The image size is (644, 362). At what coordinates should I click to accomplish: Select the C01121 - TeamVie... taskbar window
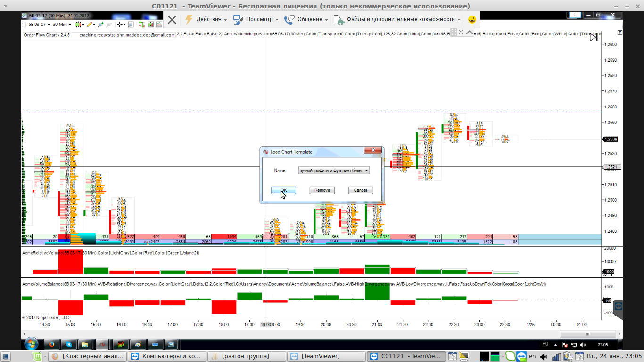[x=406, y=356]
